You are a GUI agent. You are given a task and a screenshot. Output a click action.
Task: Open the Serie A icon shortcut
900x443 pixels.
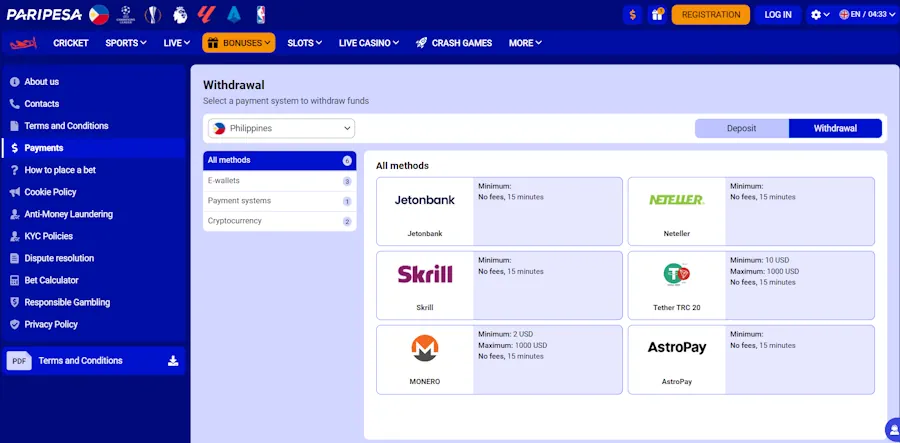(x=234, y=14)
